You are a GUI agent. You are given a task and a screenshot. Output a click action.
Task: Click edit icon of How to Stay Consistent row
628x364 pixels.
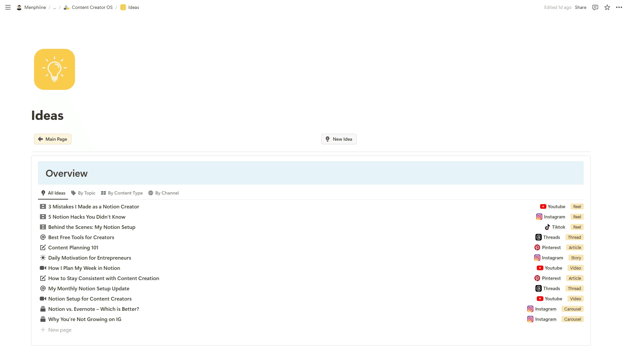43,278
